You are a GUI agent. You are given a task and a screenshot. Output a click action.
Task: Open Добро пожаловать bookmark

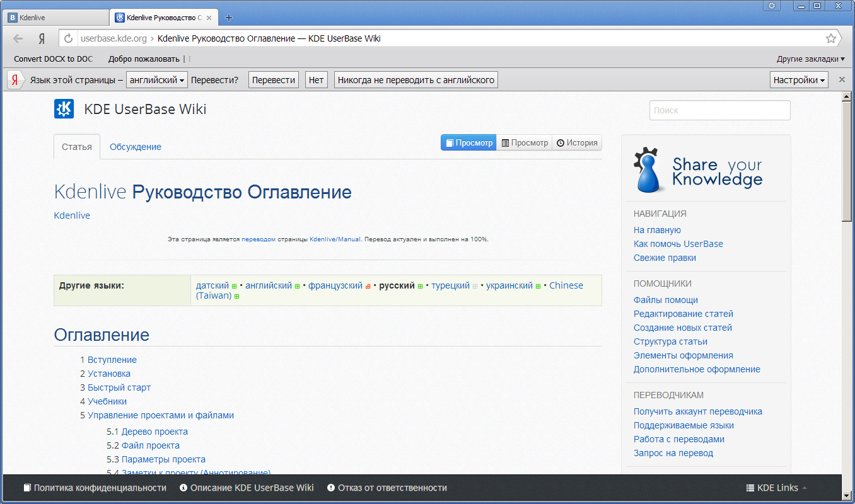click(x=144, y=59)
